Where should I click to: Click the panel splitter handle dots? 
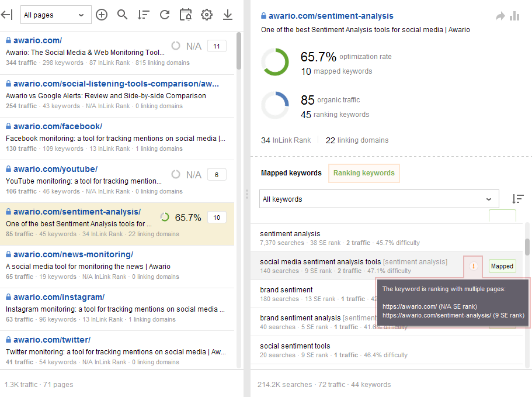[247, 194]
